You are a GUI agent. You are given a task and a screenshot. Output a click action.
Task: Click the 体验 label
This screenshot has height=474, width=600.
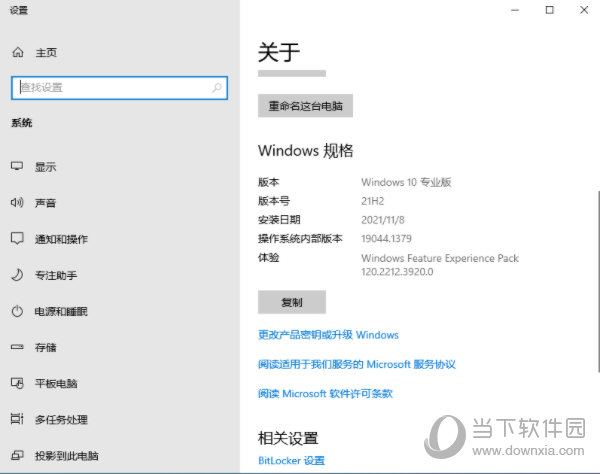(x=268, y=257)
